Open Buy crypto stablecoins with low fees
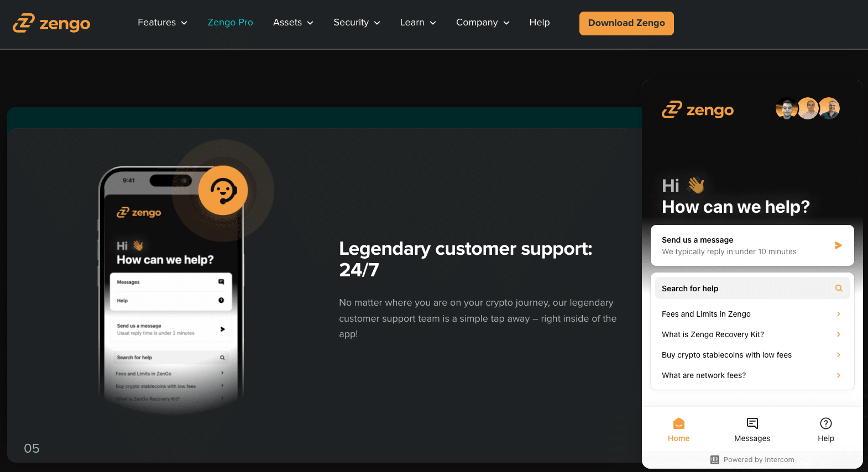Viewport: 868px width, 472px height. pos(752,355)
